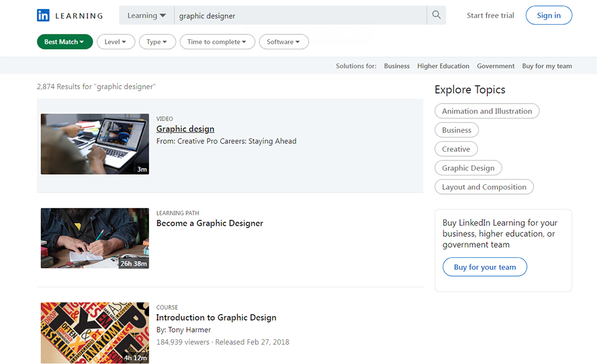Click the Graphic design laptop thumbnail
The width and height of the screenshot is (597, 364).
pyautogui.click(x=95, y=144)
